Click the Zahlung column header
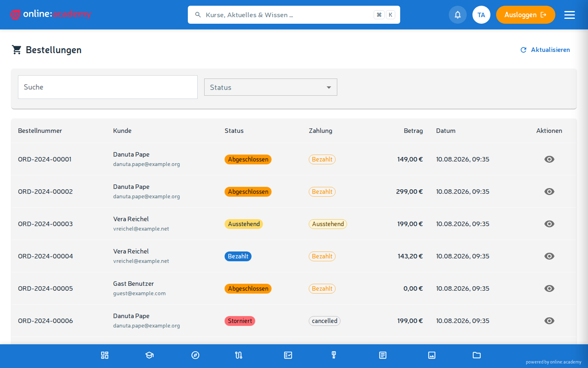588x368 pixels. pos(321,131)
